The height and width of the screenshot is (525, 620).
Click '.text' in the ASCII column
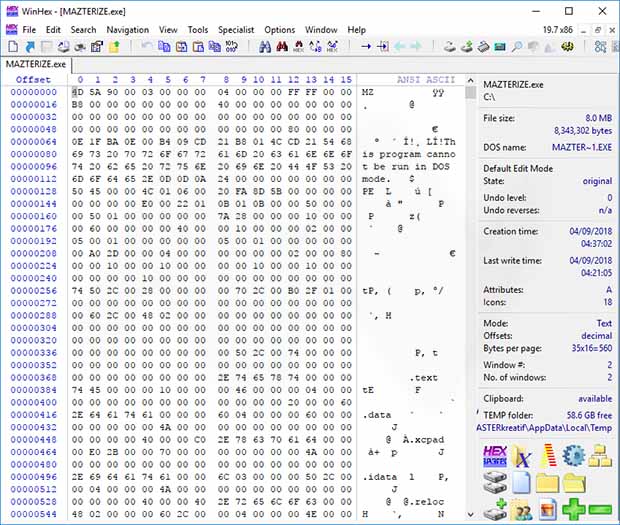(423, 378)
